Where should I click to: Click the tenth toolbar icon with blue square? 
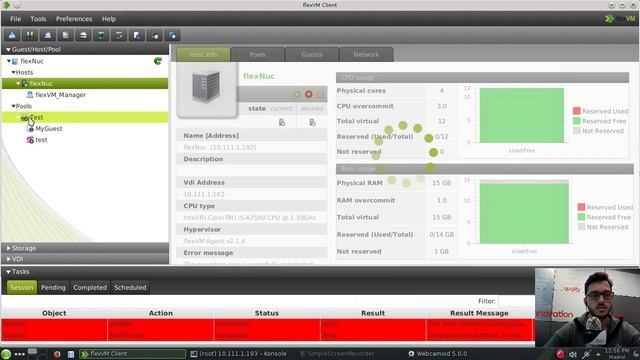(x=172, y=35)
